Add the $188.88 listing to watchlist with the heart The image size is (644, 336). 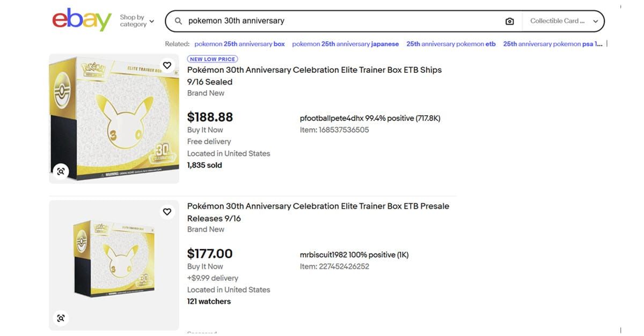click(167, 65)
